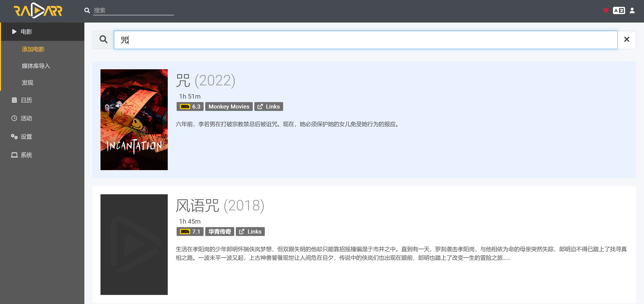Open Links for 风语咒 (2018)
This screenshot has width=644, height=304.
250,232
